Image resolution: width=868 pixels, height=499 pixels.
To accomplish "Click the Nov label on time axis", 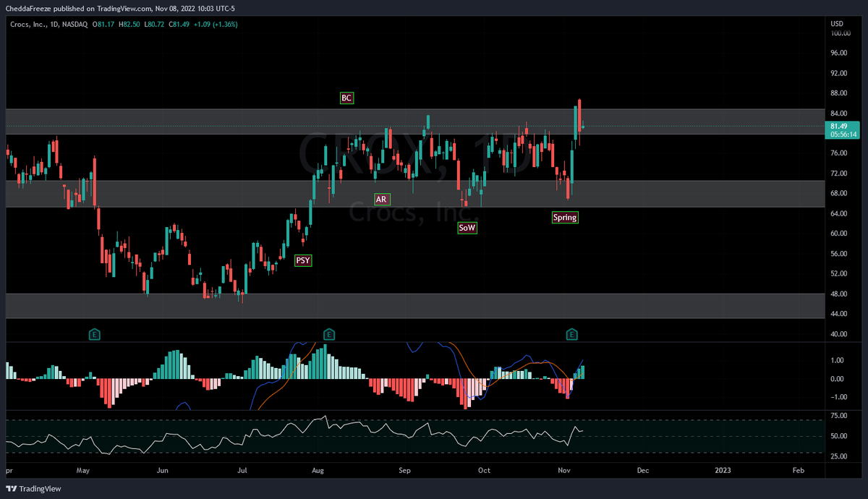I will pos(564,470).
